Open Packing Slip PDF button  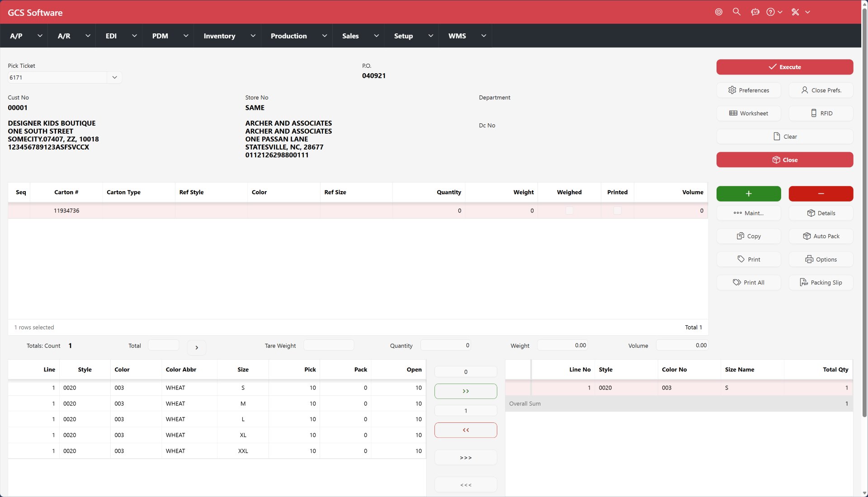coord(821,282)
